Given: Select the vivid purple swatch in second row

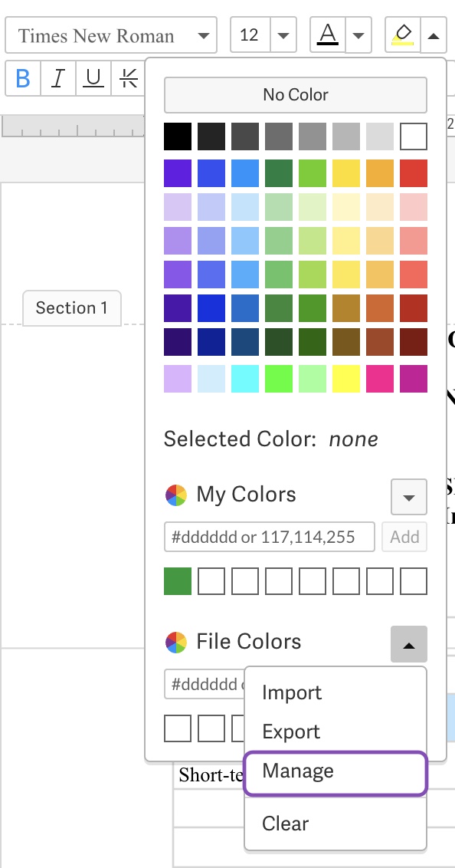Looking at the screenshot, I should tap(178, 173).
